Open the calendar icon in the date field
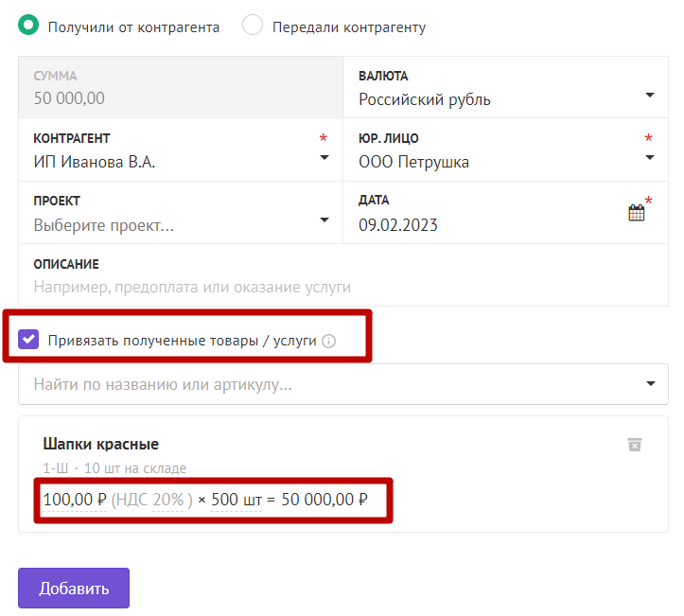 [x=637, y=213]
